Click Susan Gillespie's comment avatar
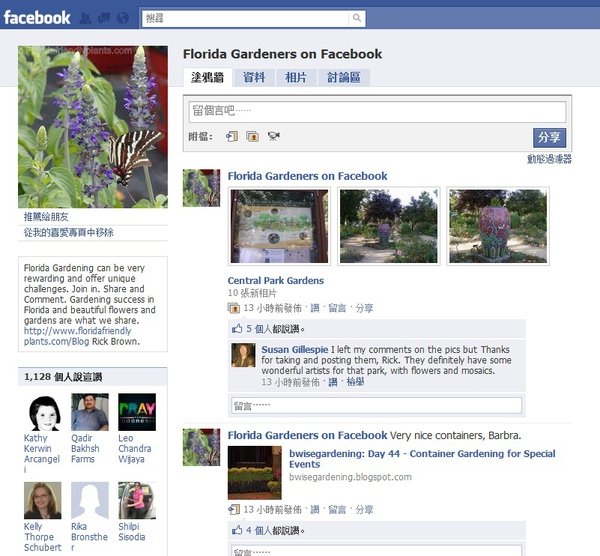This screenshot has height=556, width=600. click(243, 355)
